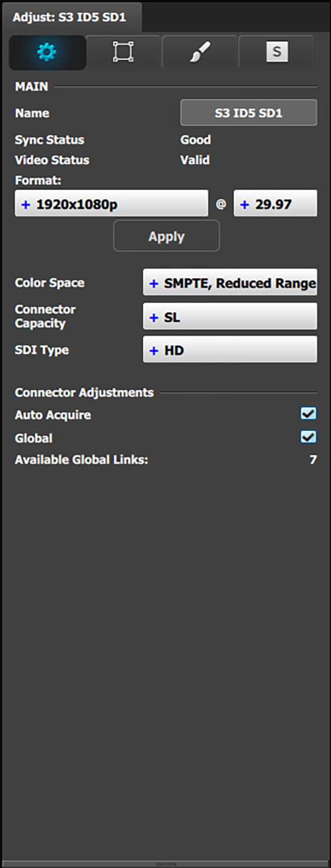Click the plus icon beside SL
This screenshot has width=331, height=868.
(153, 318)
